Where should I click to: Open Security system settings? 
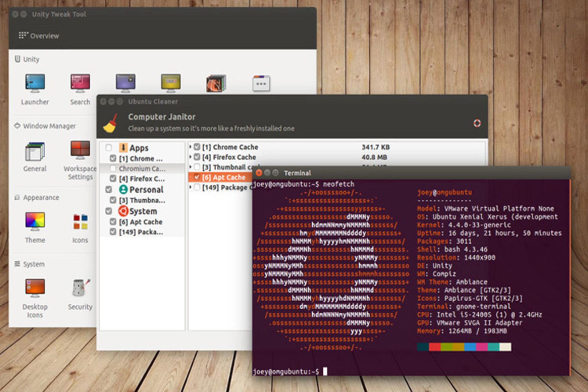tap(80, 294)
